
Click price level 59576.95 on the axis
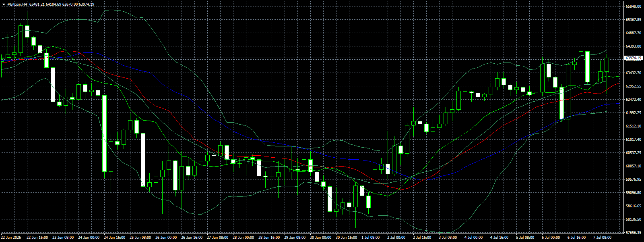[634, 179]
